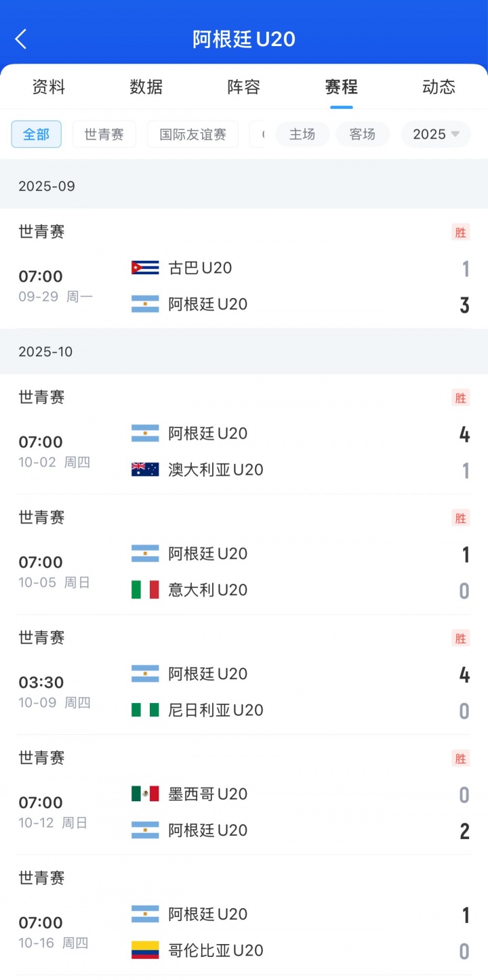This screenshot has height=980, width=488.
Task: Tap the back arrow icon
Action: pos(21,39)
